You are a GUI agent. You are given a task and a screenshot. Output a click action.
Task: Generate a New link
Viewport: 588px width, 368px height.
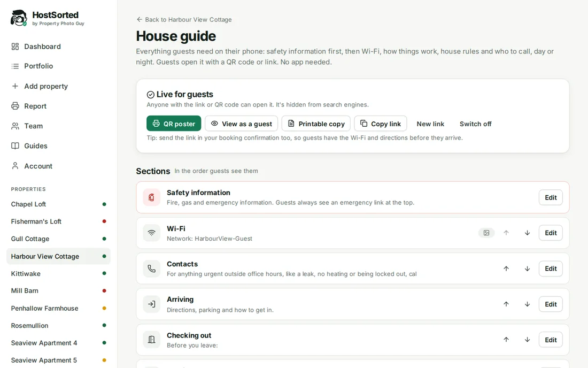click(430, 124)
